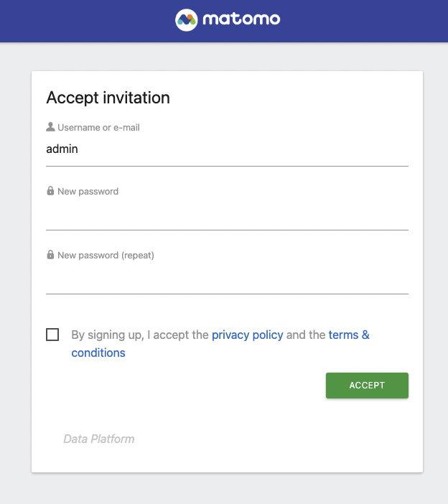Viewport: 448px width, 504px height.
Task: Focus the Username or e-mail field
Action: coord(227,149)
